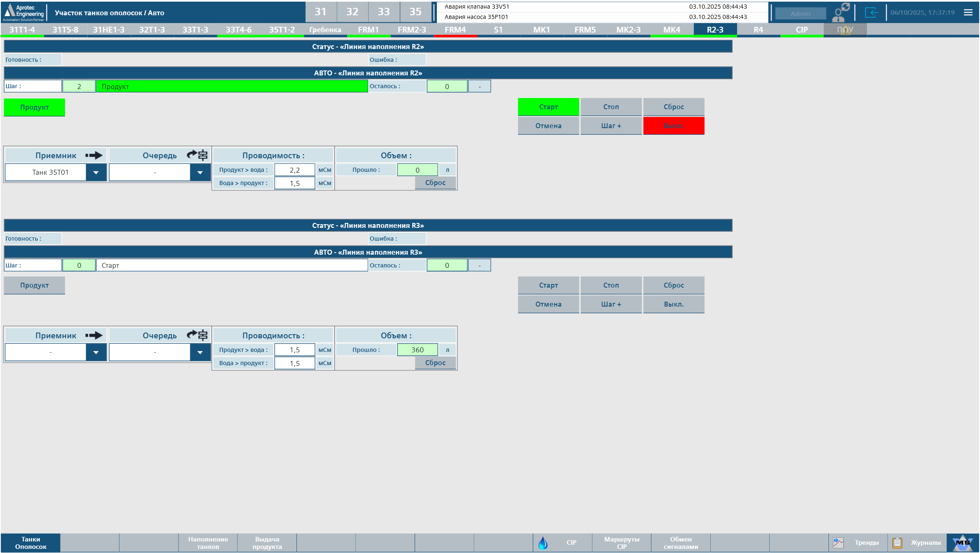Expand the empty Приемник dropdown for line R3
Viewport: 980px width, 553px height.
point(96,352)
